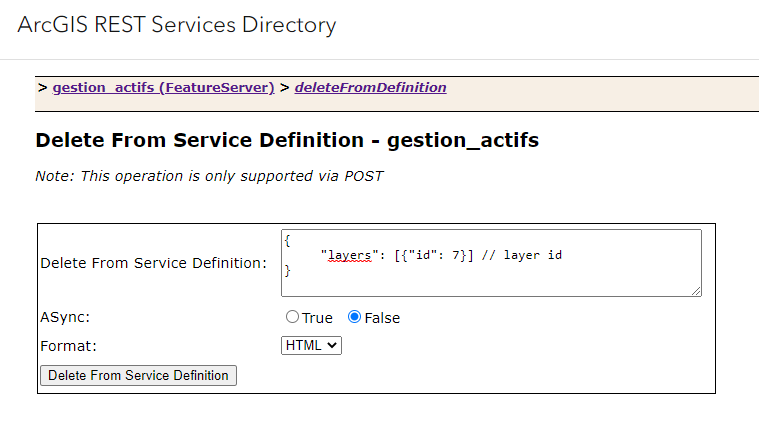Click the text area resize handle corner

pos(696,291)
